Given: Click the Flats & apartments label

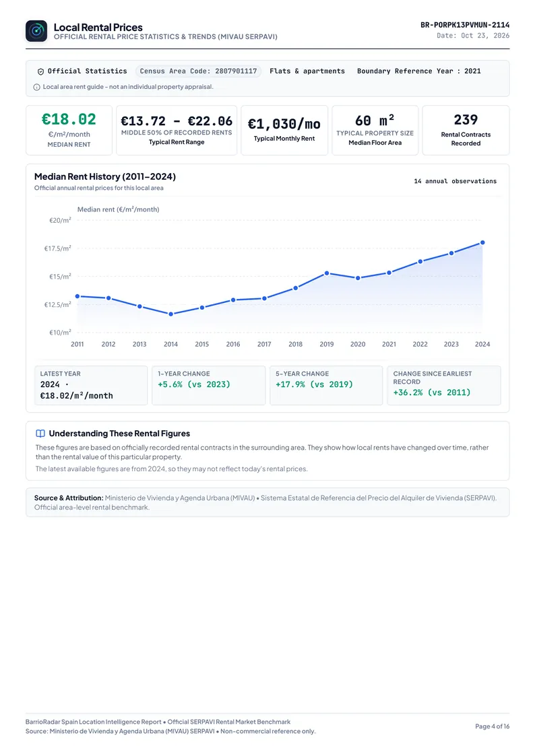Looking at the screenshot, I should (x=307, y=71).
